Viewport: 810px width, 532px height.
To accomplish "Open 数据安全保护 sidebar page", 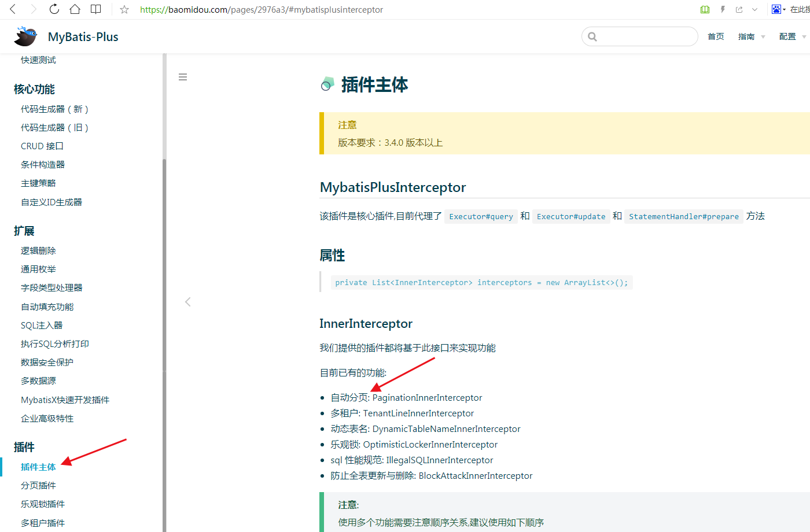I will click(47, 363).
